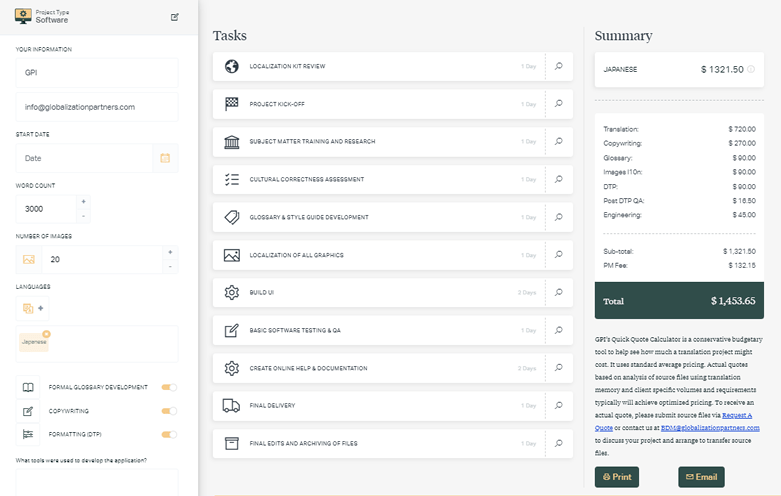Click magnifier icon for Build UI task
This screenshot has height=496, width=781.
tap(559, 293)
